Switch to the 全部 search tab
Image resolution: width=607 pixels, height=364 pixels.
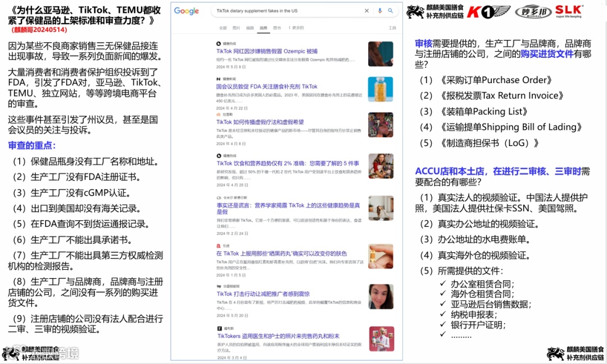(x=223, y=28)
